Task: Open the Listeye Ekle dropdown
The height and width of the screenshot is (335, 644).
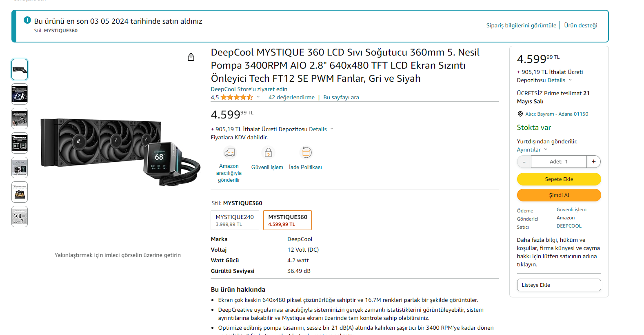Action: [x=559, y=285]
